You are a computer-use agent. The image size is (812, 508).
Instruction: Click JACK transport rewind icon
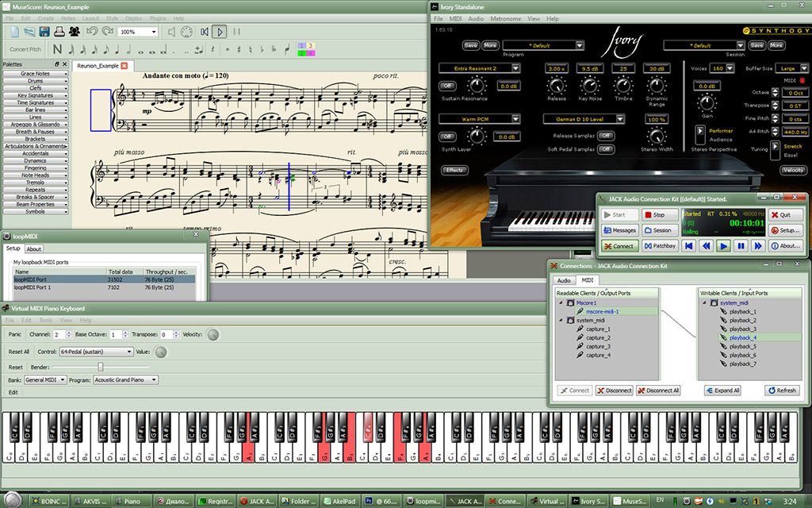point(706,246)
